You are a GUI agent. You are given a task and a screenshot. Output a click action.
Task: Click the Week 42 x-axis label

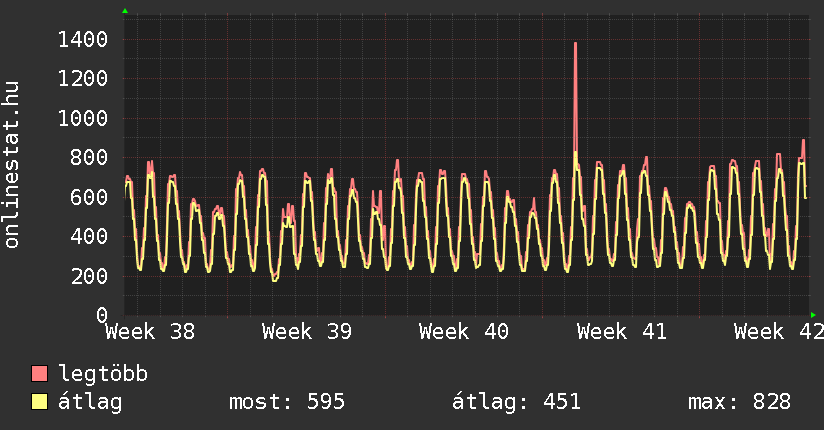tap(778, 332)
